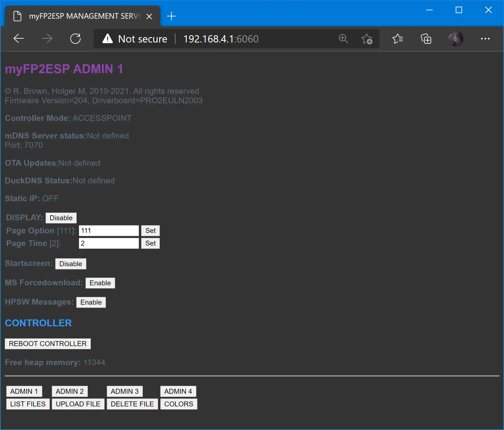Add this page to favorites star
The image size is (504, 430).
[367, 39]
